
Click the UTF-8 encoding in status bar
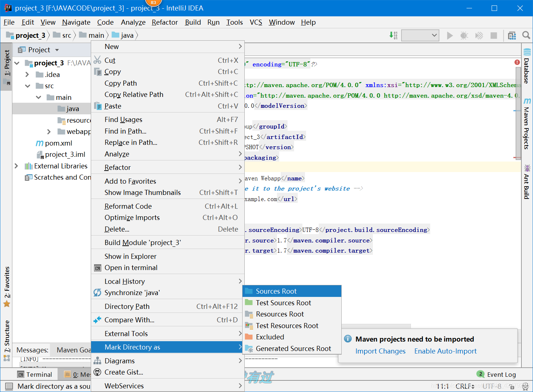[492, 386]
